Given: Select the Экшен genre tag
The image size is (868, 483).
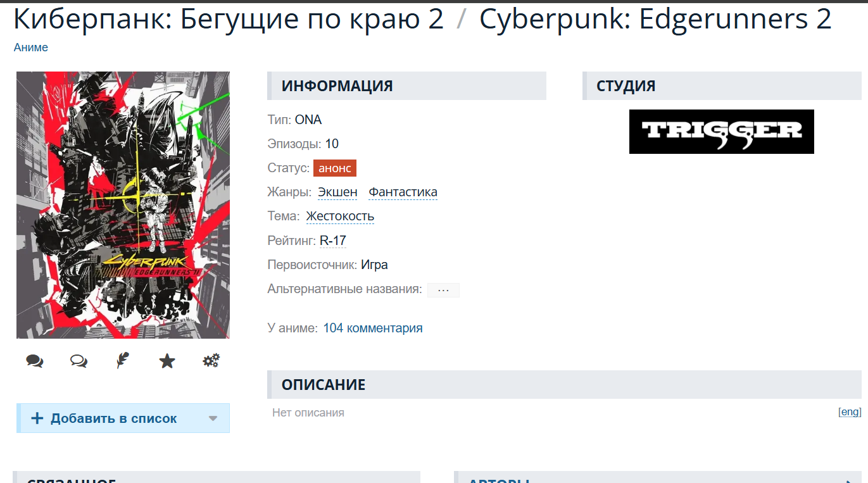Looking at the screenshot, I should pyautogui.click(x=337, y=192).
